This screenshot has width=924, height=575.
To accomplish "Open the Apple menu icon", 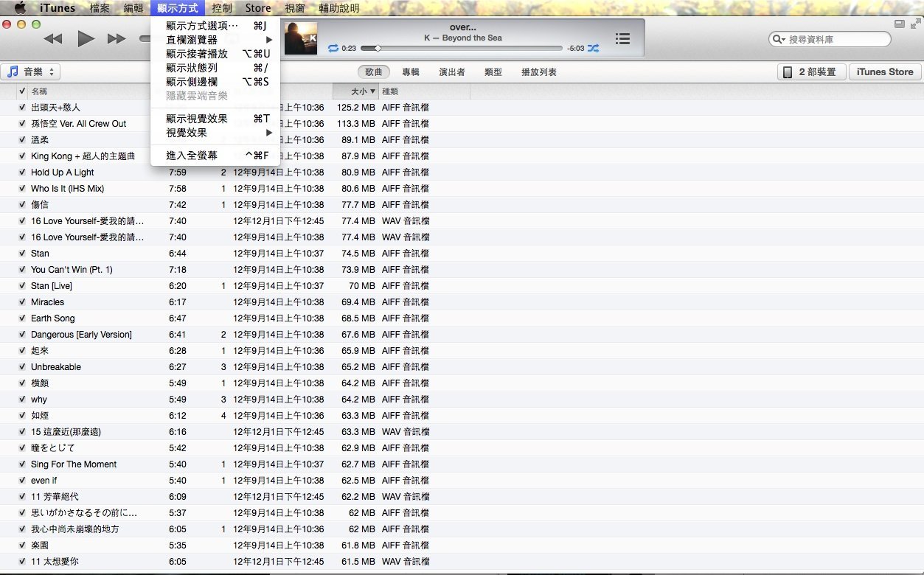I will [20, 8].
